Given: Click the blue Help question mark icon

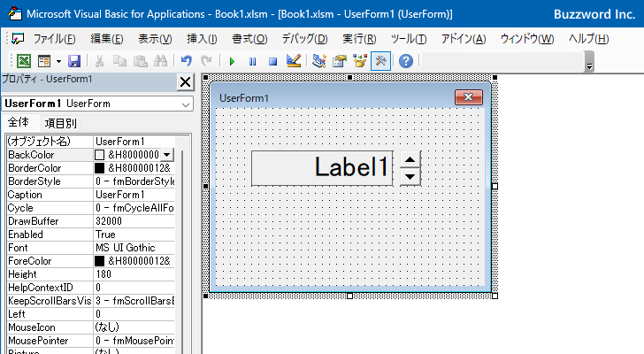Looking at the screenshot, I should coord(406,61).
